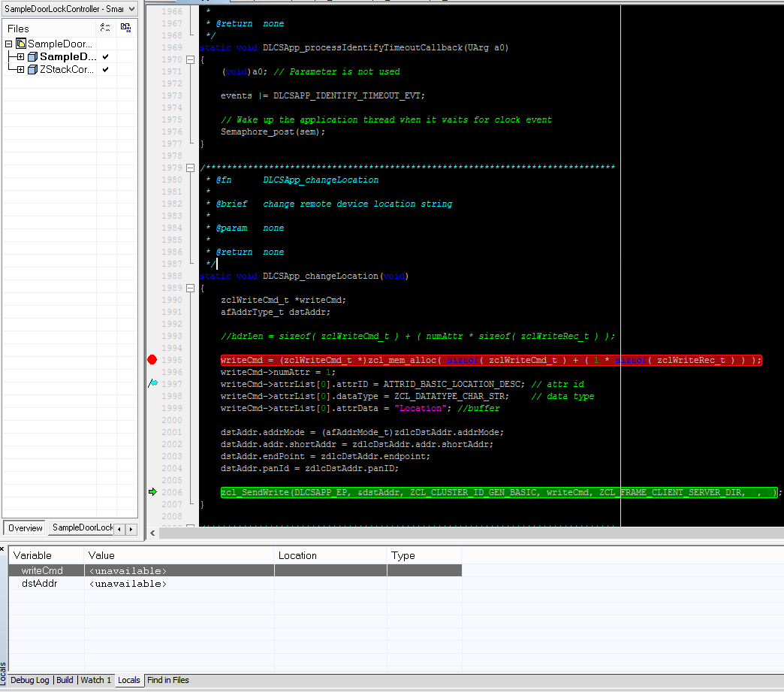Screen dimensions: 784x692
Task: Open the Find in Files tab
Action: [167, 680]
